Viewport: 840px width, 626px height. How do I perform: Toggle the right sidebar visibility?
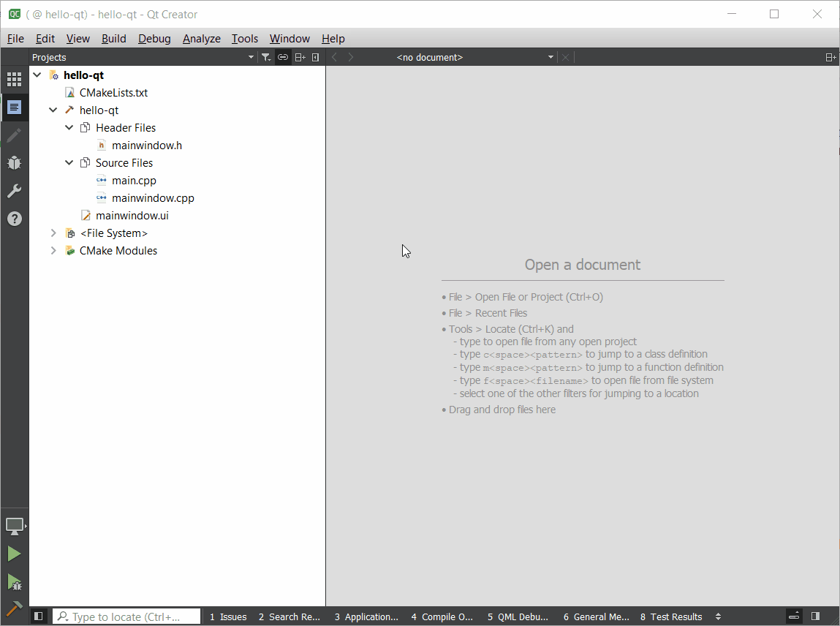click(x=815, y=616)
